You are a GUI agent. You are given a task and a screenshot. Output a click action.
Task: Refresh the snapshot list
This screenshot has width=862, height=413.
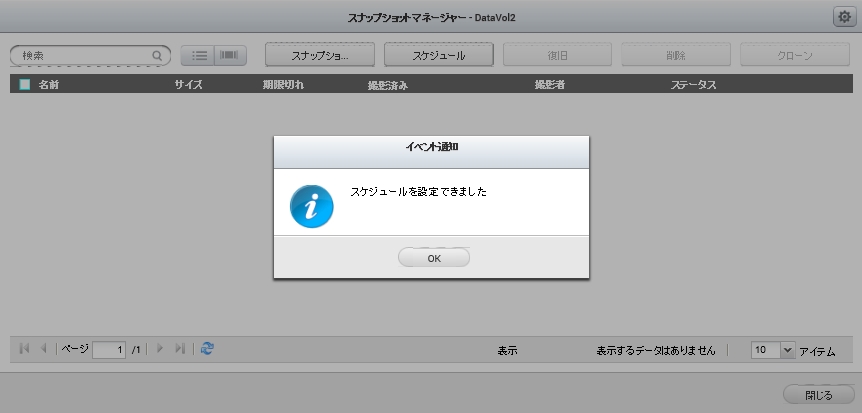[207, 349]
